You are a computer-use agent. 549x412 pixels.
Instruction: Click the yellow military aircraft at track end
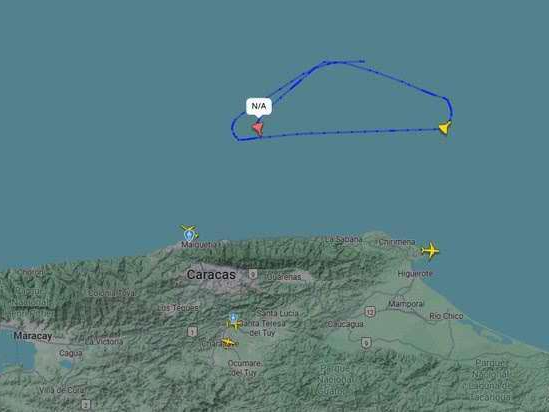coord(445,127)
